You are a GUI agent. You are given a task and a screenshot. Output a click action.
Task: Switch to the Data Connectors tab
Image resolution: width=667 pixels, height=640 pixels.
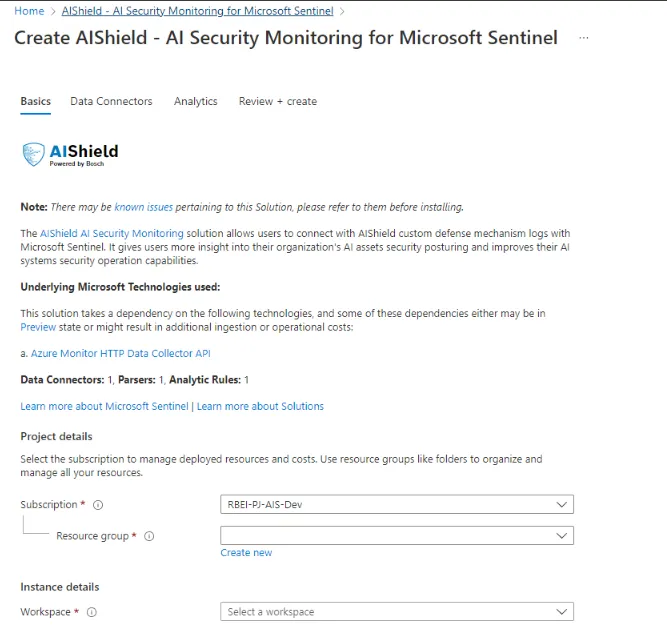pyautogui.click(x=111, y=101)
